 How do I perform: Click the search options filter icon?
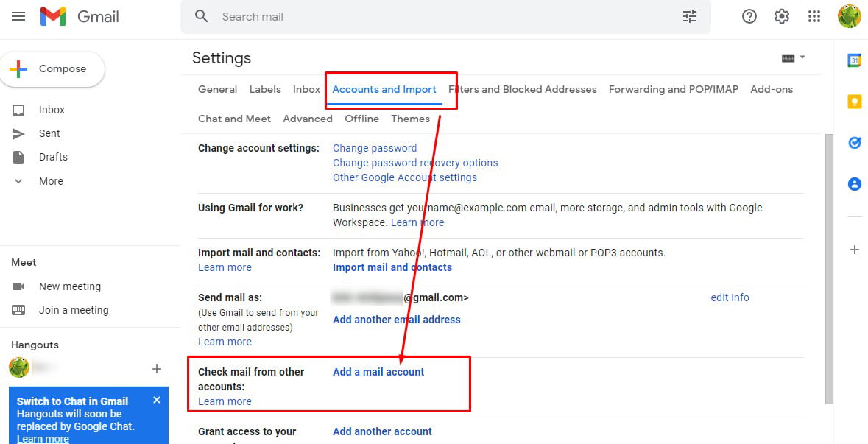tap(690, 16)
